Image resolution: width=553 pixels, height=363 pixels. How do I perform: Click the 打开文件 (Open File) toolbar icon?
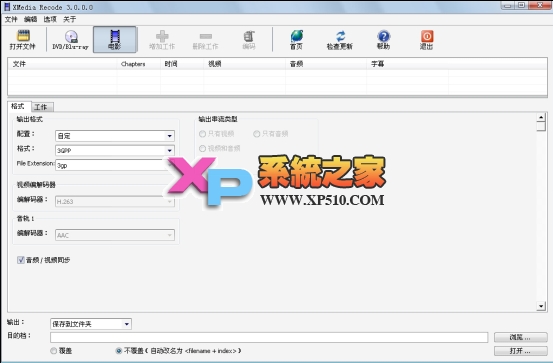(23, 39)
